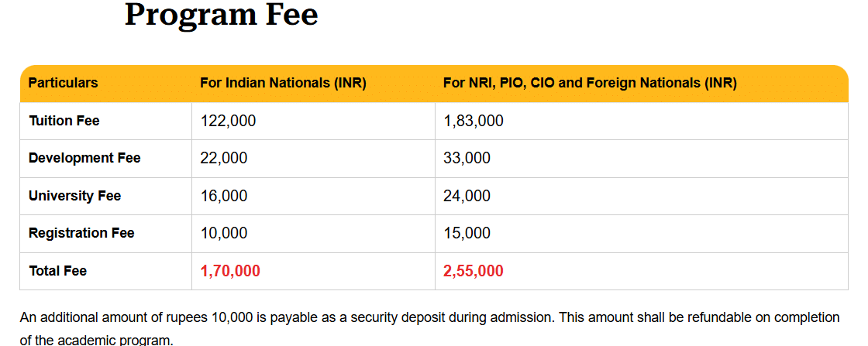
Task: Click the Program Fee heading
Action: (221, 15)
